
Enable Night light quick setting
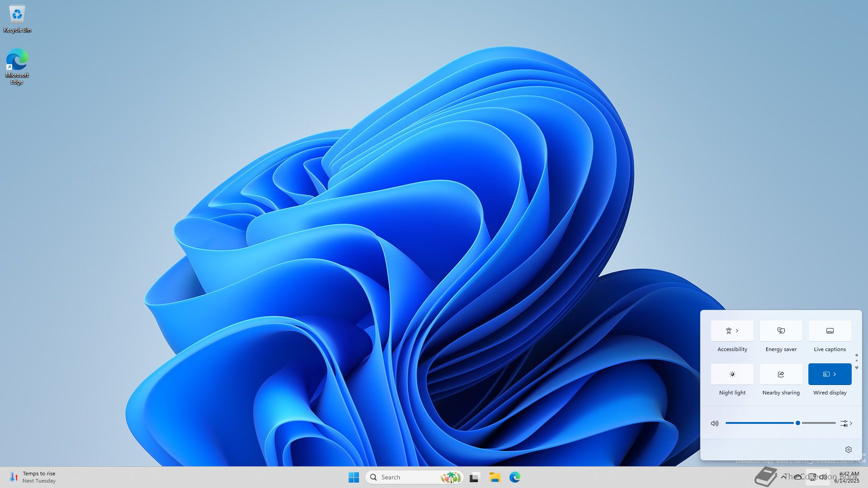pos(732,374)
